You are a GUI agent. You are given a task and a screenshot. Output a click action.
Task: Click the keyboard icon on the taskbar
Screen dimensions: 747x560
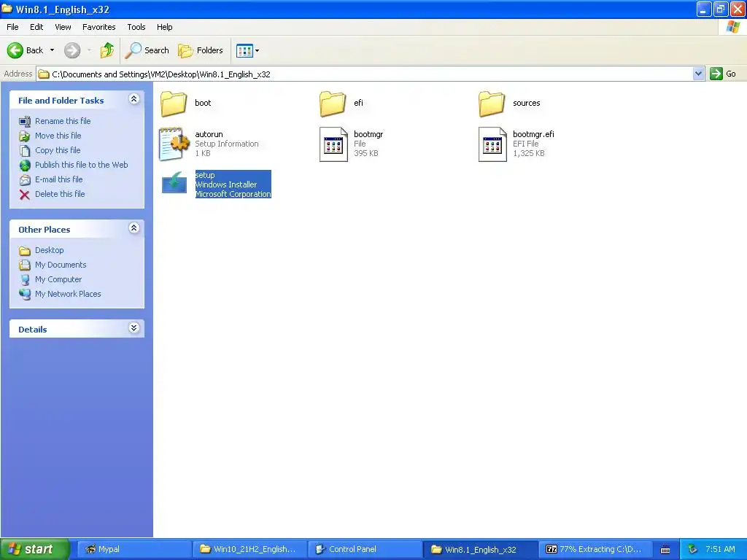click(665, 550)
